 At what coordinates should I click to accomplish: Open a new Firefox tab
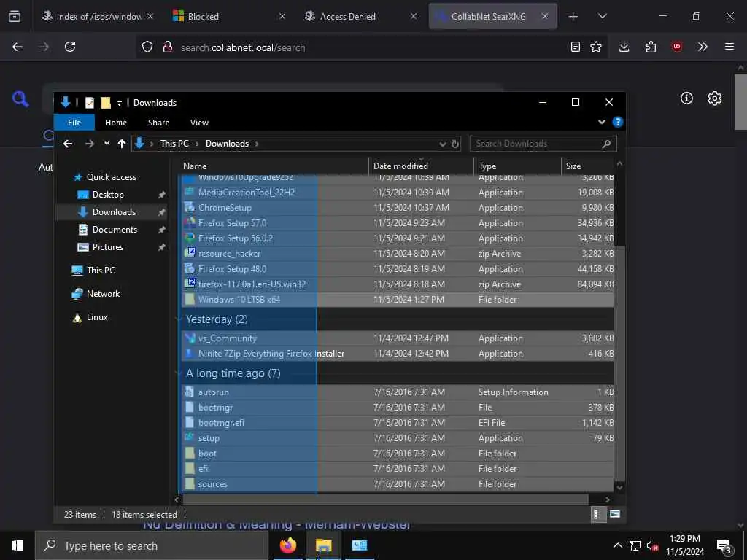(573, 17)
